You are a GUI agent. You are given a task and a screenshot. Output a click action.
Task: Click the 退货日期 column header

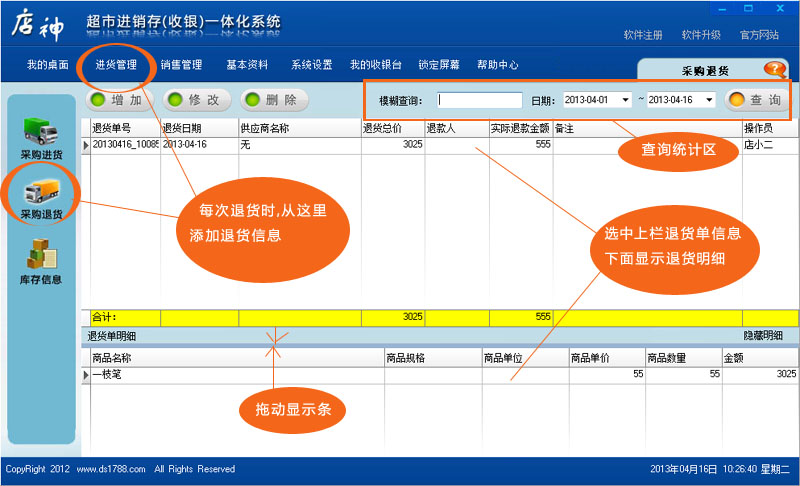[x=199, y=129]
